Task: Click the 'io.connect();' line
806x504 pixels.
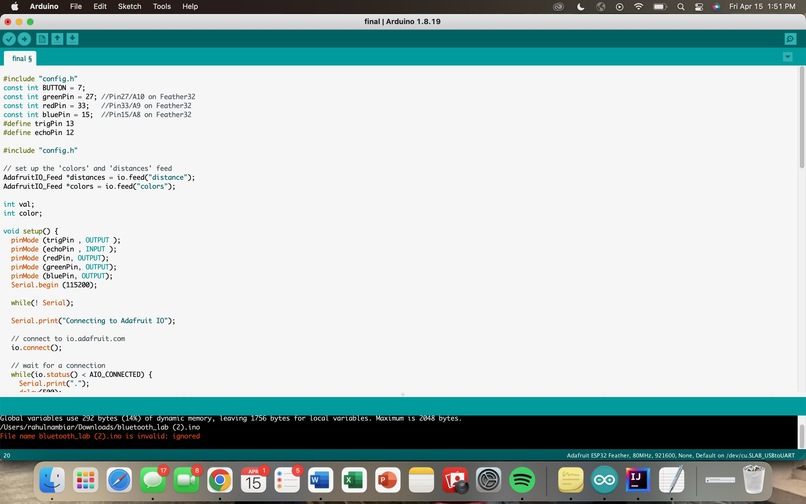Action: [x=36, y=348]
